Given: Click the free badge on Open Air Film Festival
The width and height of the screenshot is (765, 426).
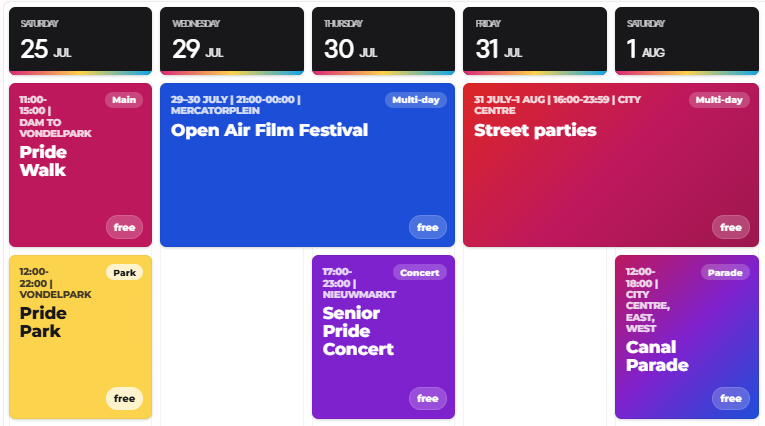Looking at the screenshot, I should (428, 227).
